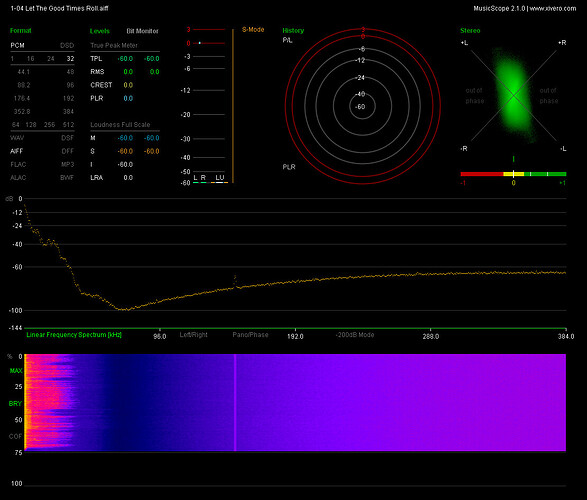587x500 pixels.
Task: Select the AIFF file type label
Action: coord(16,151)
